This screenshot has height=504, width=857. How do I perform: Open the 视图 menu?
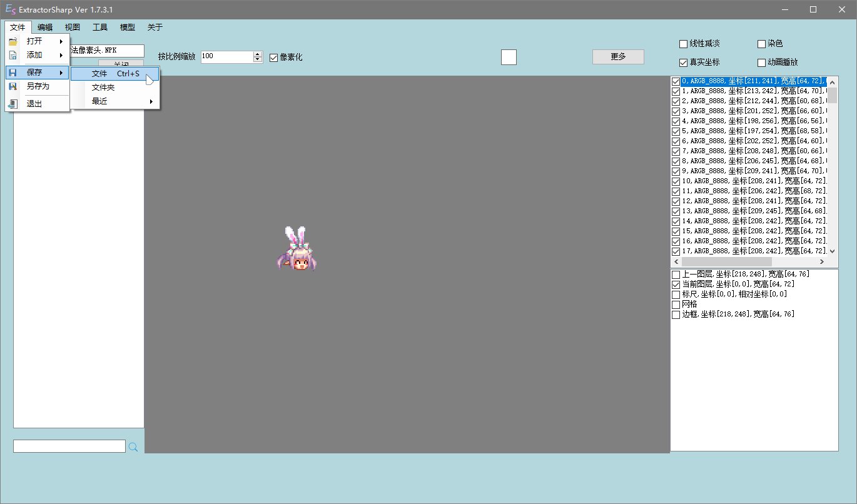[73, 27]
